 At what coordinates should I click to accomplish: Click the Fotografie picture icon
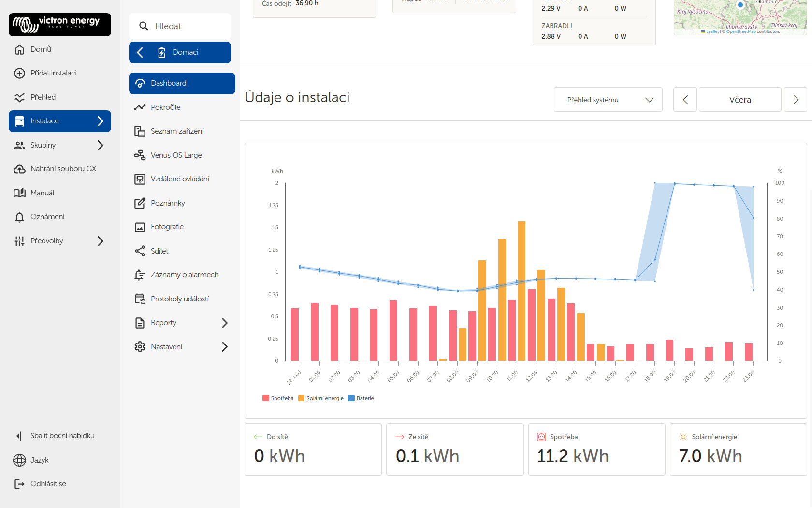[x=140, y=227]
